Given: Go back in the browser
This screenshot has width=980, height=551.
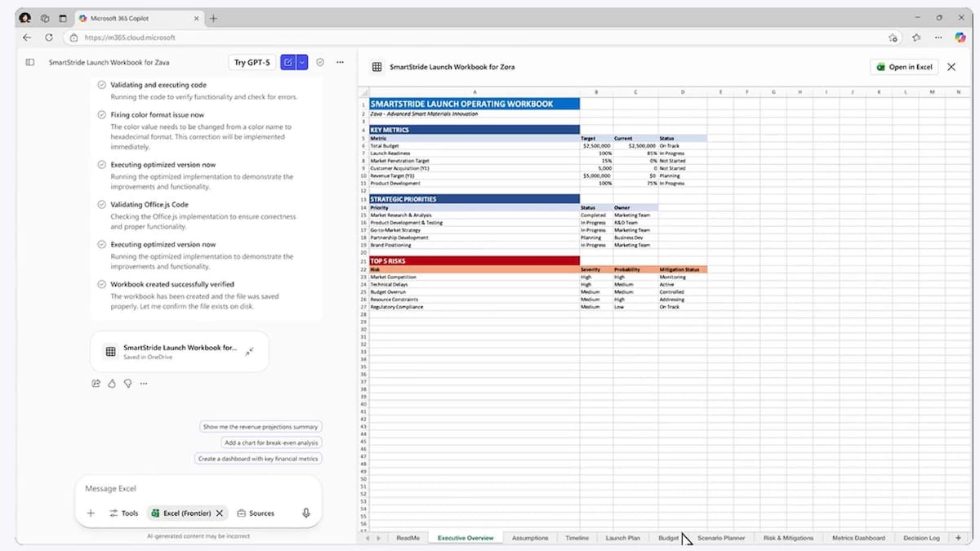Looking at the screenshot, I should click(27, 38).
